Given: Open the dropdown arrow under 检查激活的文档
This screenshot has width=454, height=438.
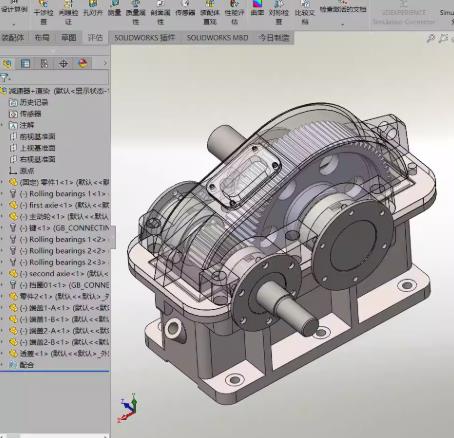Looking at the screenshot, I should (343, 24).
